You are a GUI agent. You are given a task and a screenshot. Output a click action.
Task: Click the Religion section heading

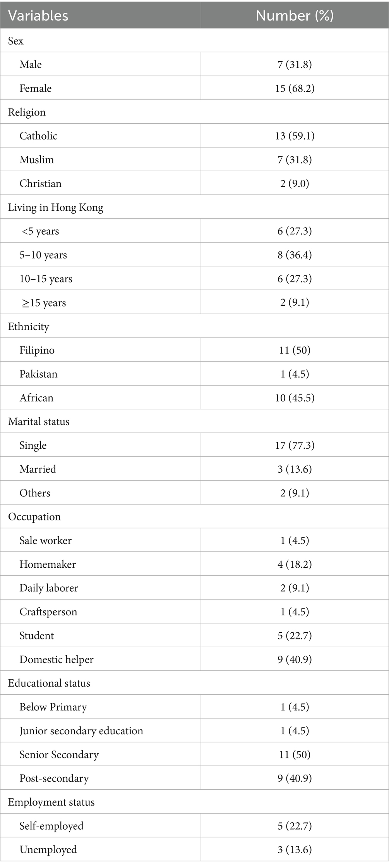pyautogui.click(x=27, y=112)
